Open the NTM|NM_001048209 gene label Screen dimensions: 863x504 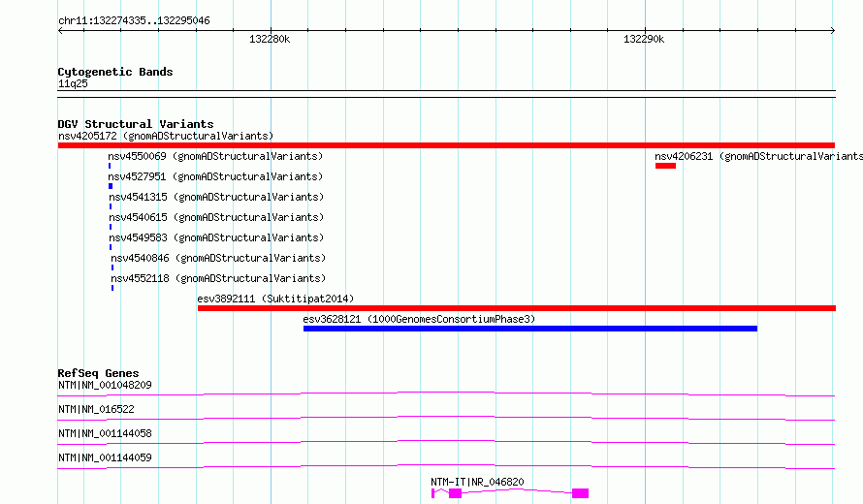105,385
